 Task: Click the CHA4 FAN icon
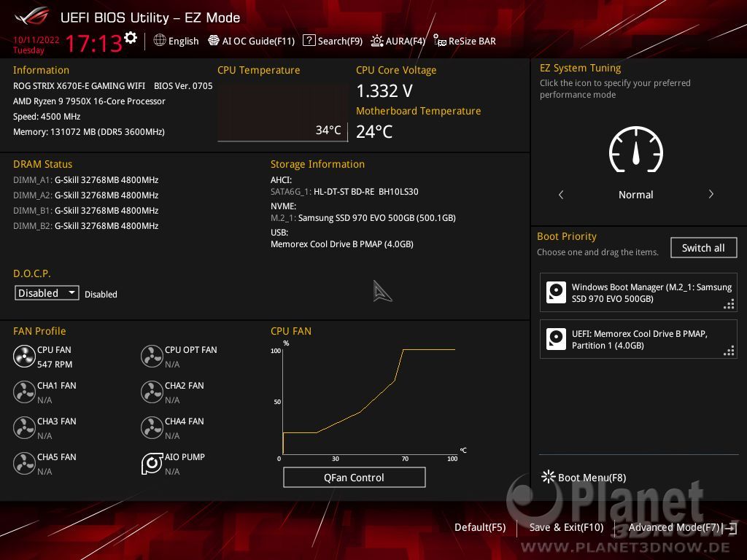point(152,427)
